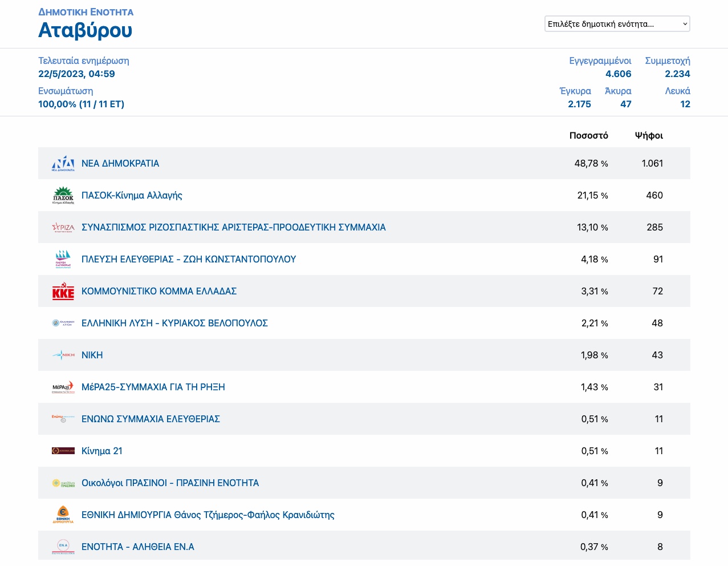Click the 31 votes cell

pos(658,387)
